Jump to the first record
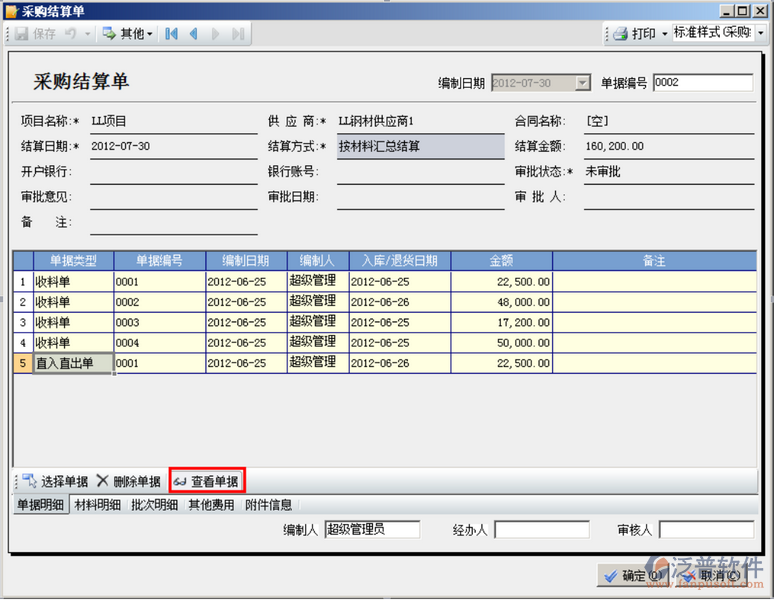774x600 pixels. [x=172, y=33]
